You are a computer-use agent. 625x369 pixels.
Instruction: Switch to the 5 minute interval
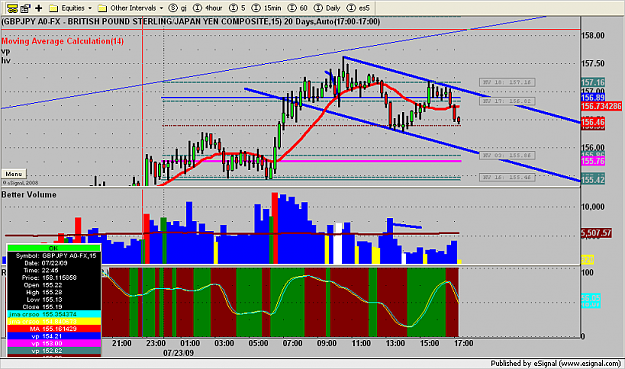coord(238,8)
